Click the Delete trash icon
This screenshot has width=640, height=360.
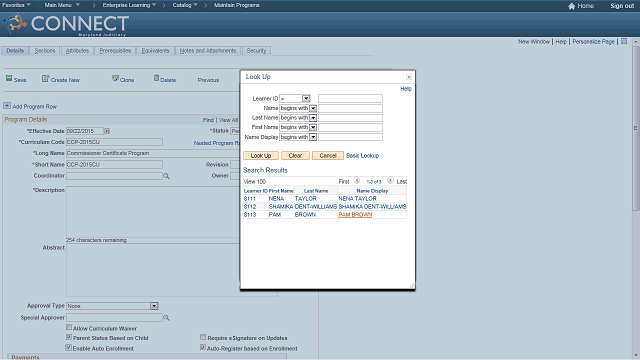click(156, 78)
